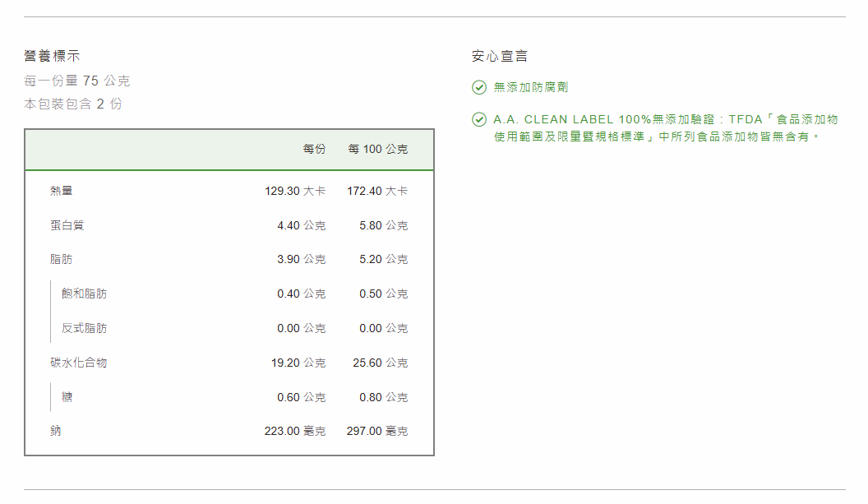The height and width of the screenshot is (504, 868).
Task: Click the 營養標示 heading
Action: coord(52,56)
